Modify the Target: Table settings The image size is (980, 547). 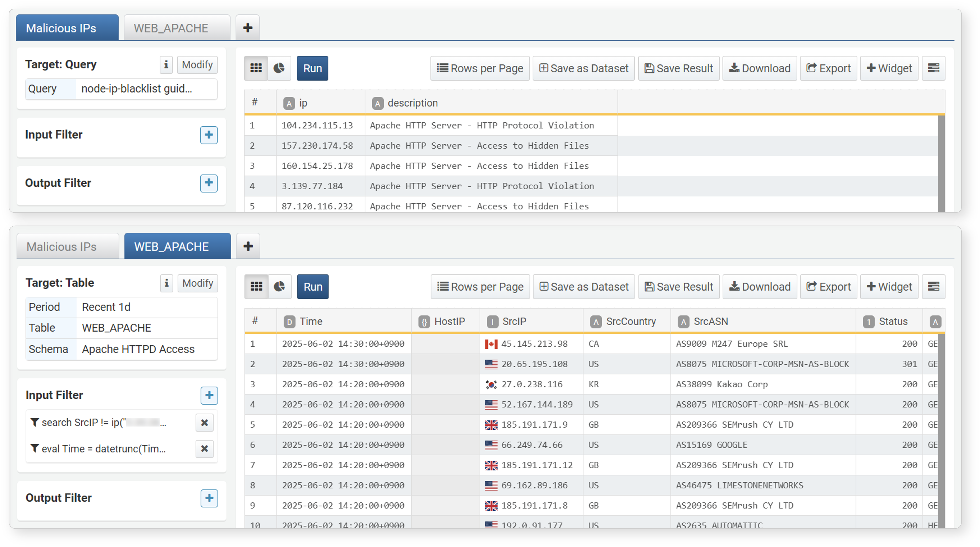pos(198,283)
